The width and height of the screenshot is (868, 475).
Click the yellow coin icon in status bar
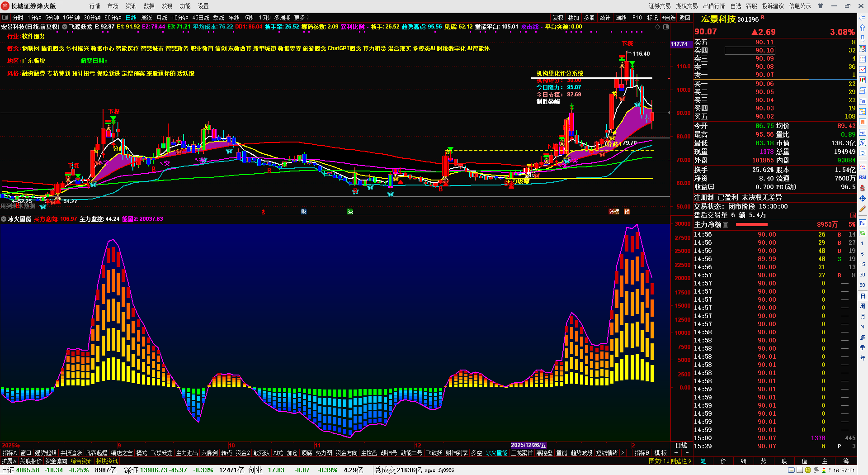tap(808, 470)
